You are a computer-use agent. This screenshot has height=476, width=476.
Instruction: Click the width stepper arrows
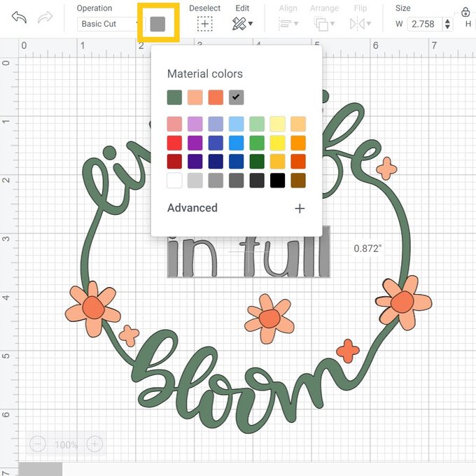point(449,24)
